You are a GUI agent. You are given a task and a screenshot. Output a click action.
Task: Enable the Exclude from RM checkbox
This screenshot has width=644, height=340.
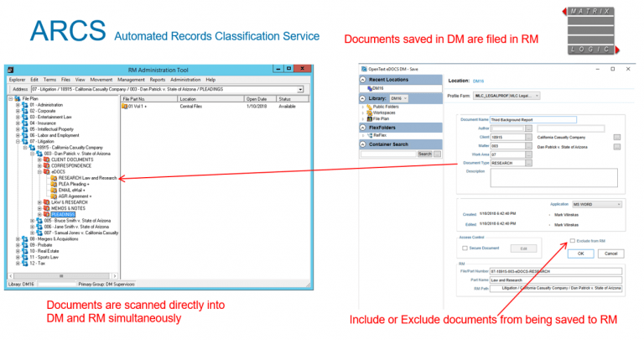(x=573, y=241)
